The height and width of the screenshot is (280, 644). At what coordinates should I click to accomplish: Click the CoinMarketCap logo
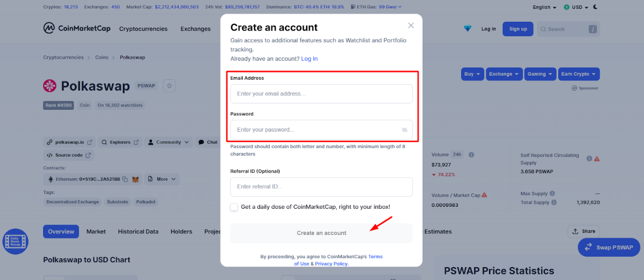(x=77, y=29)
